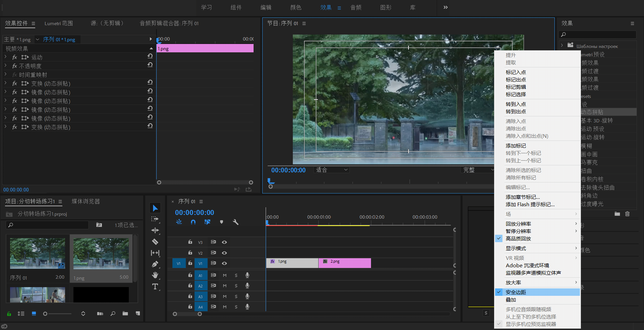This screenshot has width=644, height=330.
Task: Open the 回放分辨率 submenu
Action: [x=537, y=224]
